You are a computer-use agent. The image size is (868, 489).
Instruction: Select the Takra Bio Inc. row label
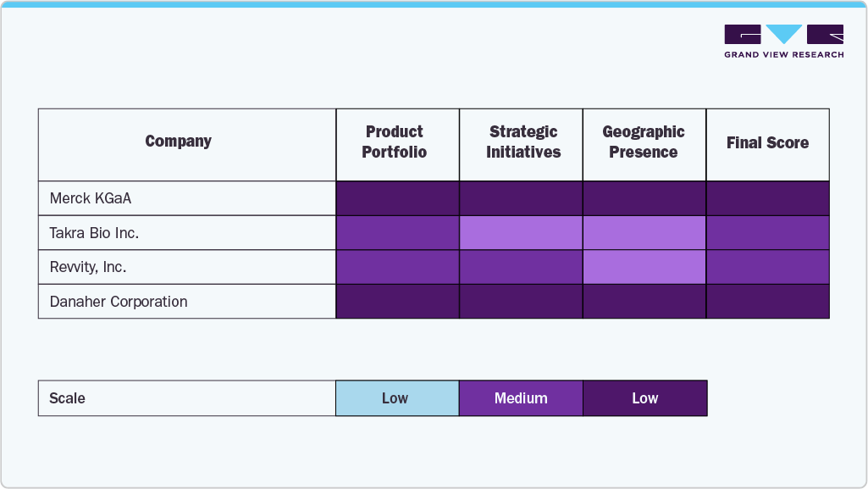pos(94,233)
